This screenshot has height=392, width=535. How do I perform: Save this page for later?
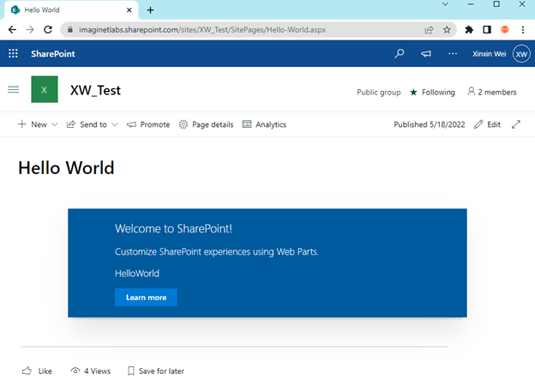coord(155,371)
